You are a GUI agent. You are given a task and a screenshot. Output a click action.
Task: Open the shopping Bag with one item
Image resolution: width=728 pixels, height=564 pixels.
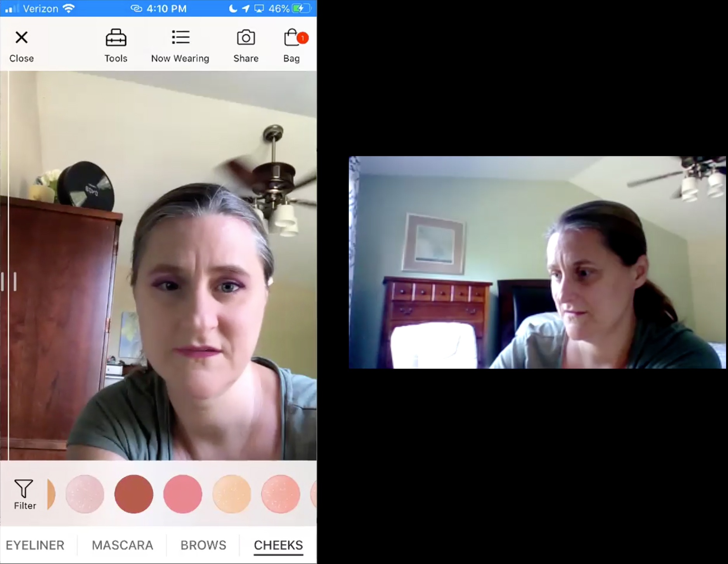click(292, 45)
